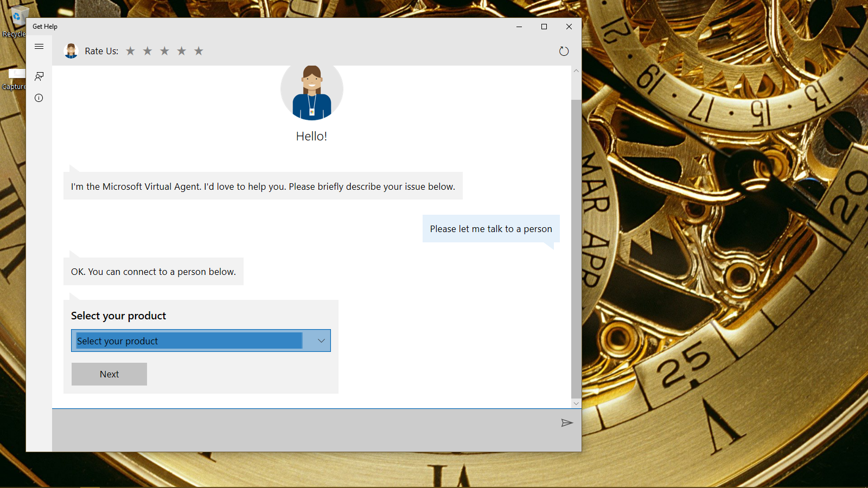Screen dimensions: 868x488
Task: Click the small agent avatar beside Rate Us
Action: click(x=71, y=51)
